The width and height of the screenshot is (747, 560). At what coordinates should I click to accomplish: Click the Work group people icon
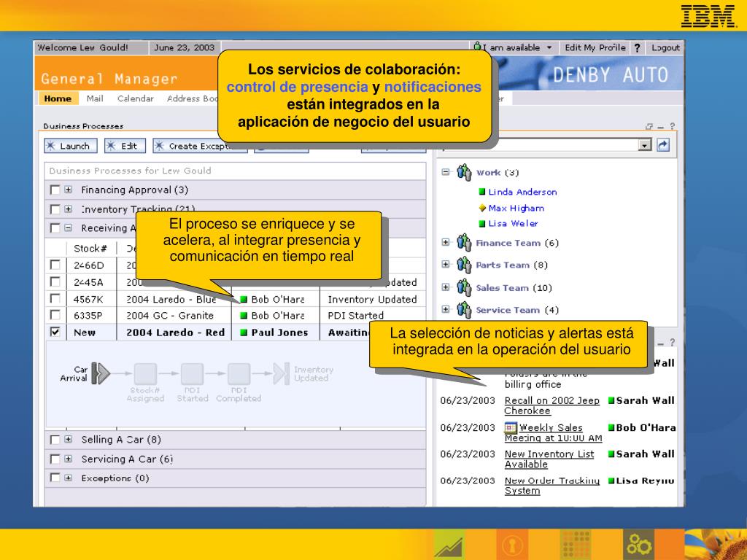tap(464, 172)
